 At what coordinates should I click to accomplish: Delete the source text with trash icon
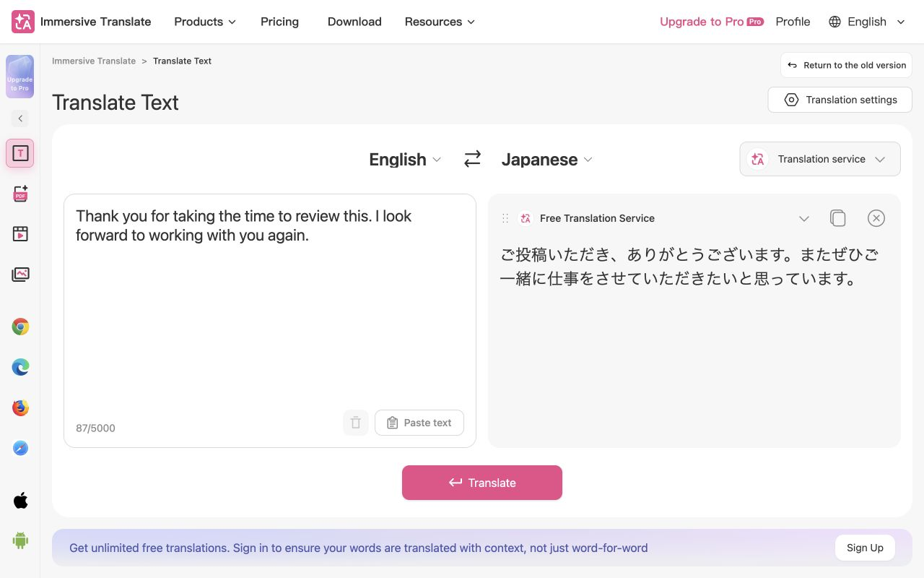click(x=356, y=423)
